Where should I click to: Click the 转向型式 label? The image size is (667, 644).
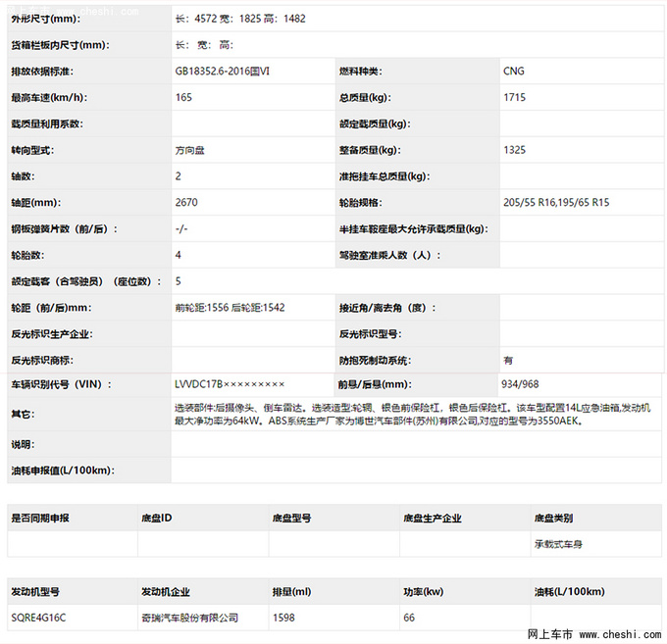coord(32,151)
